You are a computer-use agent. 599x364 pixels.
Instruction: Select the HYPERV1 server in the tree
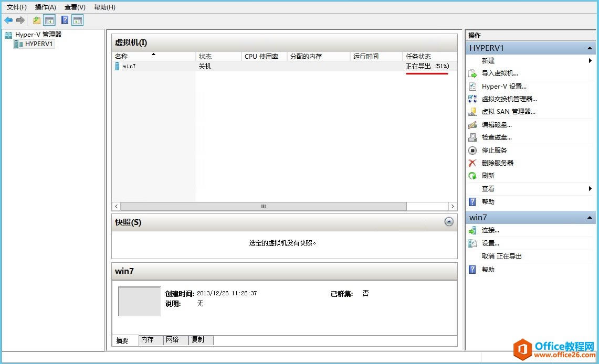pyautogui.click(x=38, y=44)
